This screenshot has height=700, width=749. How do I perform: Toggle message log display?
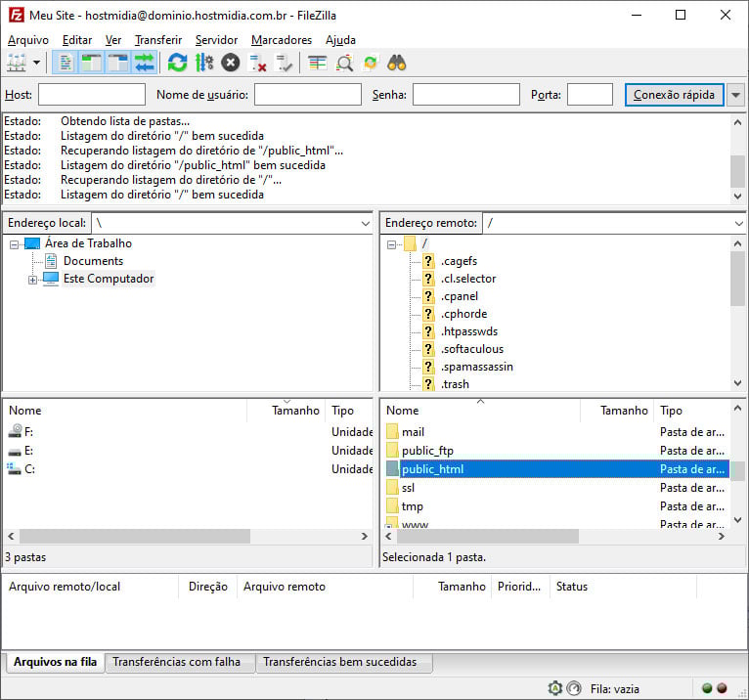point(66,63)
